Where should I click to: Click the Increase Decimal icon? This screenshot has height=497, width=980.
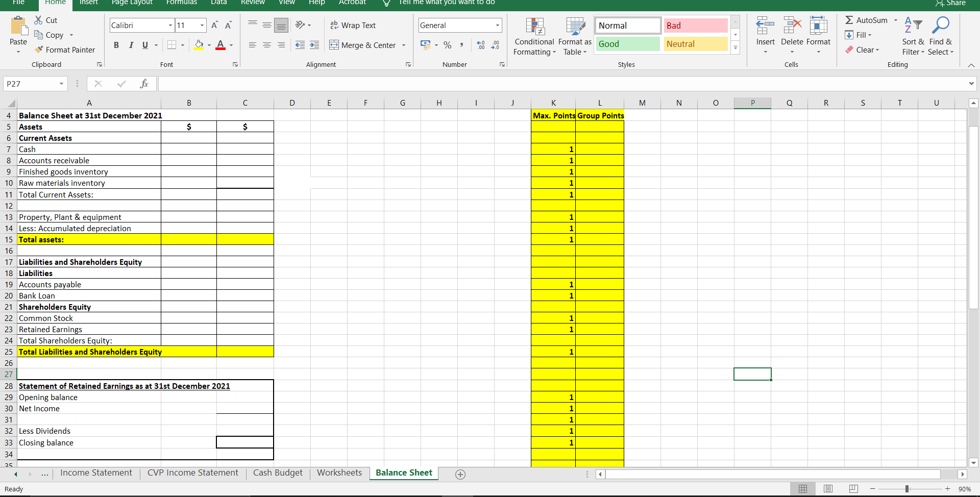[481, 45]
